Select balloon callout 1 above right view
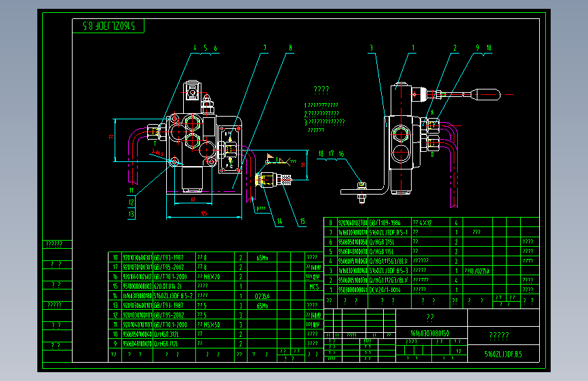588x381 pixels. 413,47
